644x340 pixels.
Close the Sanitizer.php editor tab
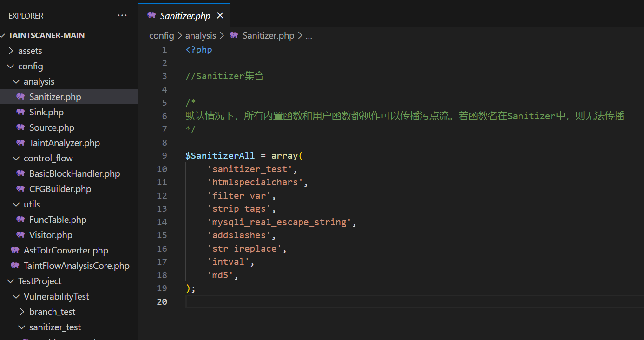[x=220, y=16]
